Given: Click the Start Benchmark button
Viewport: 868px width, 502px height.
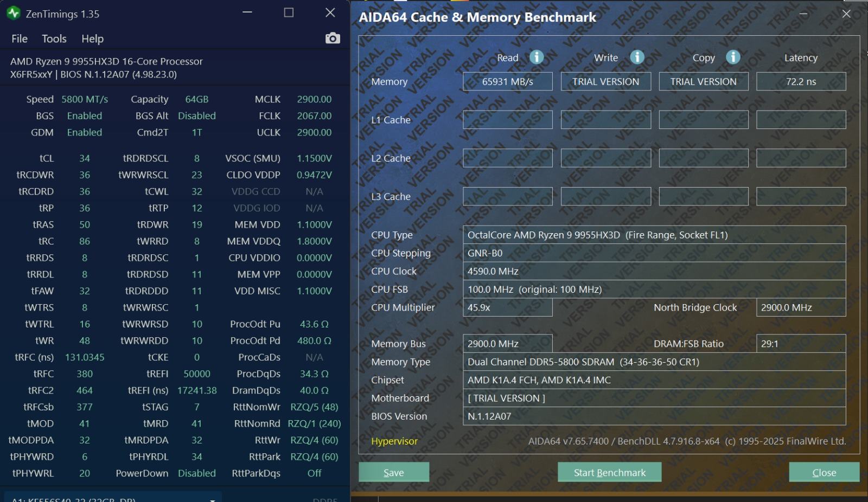Looking at the screenshot, I should (x=610, y=472).
